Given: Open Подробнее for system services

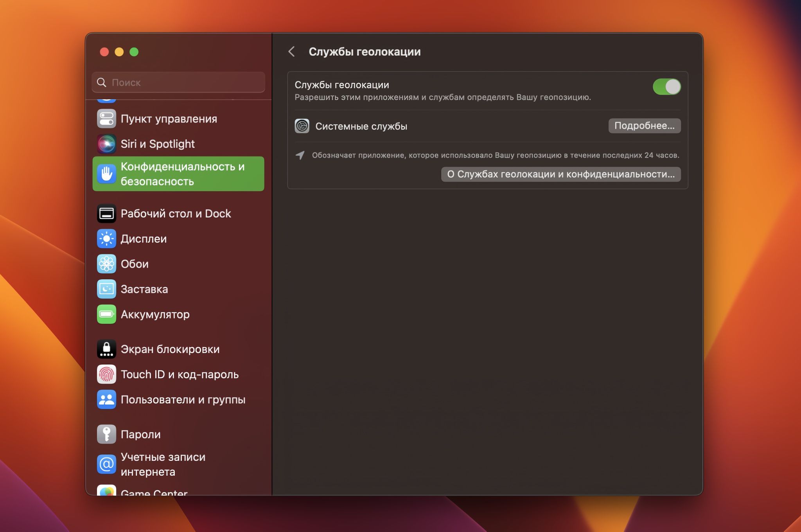Looking at the screenshot, I should click(x=644, y=126).
